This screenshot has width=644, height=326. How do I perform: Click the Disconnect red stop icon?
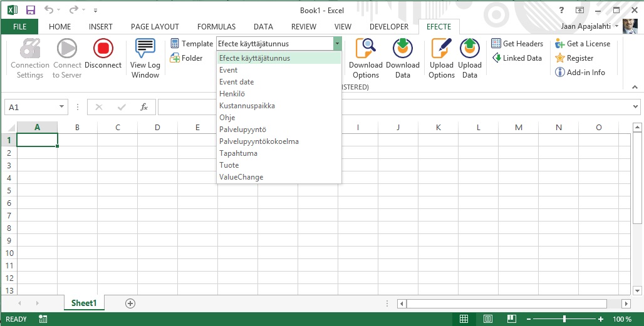coord(103,48)
